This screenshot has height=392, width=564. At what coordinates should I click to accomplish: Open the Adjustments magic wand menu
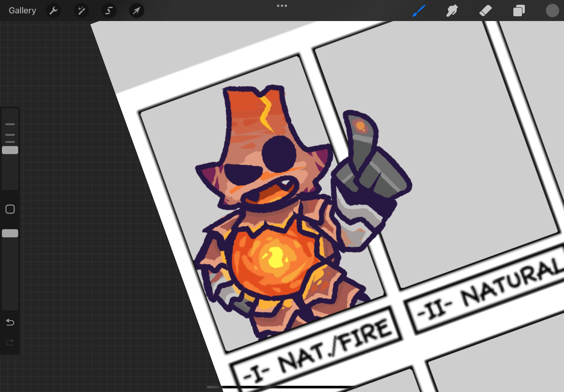coord(81,11)
